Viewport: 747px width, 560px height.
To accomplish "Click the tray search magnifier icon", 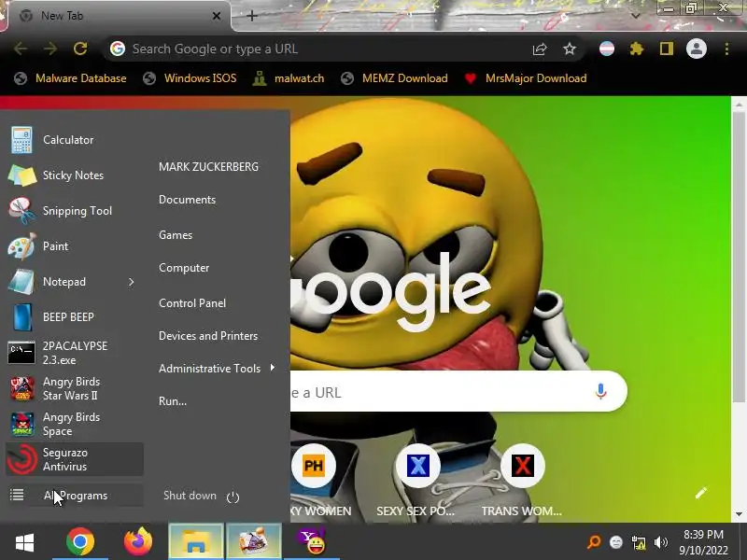I will point(594,542).
